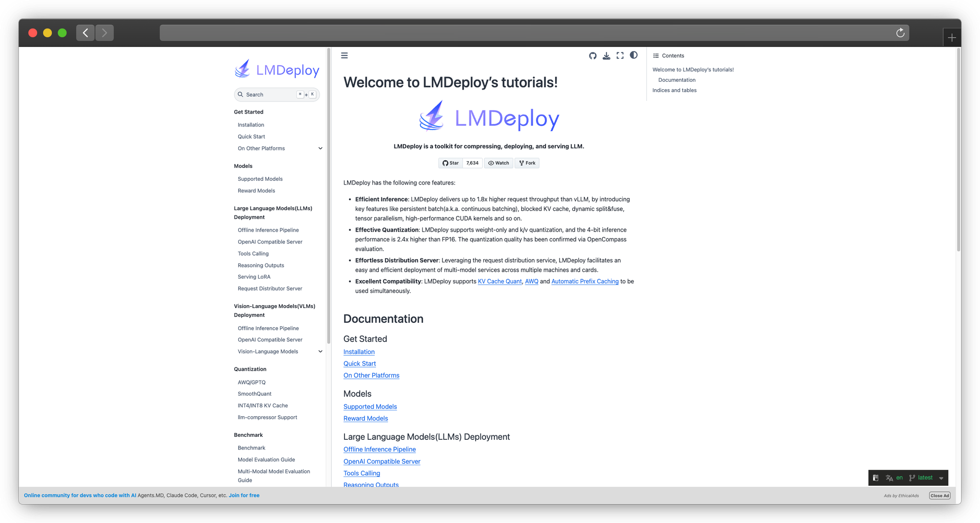Jump to 'Welcome to LMDeploy's tutorials!' in Contents
Screen dimensions: 980x523
[x=693, y=70]
